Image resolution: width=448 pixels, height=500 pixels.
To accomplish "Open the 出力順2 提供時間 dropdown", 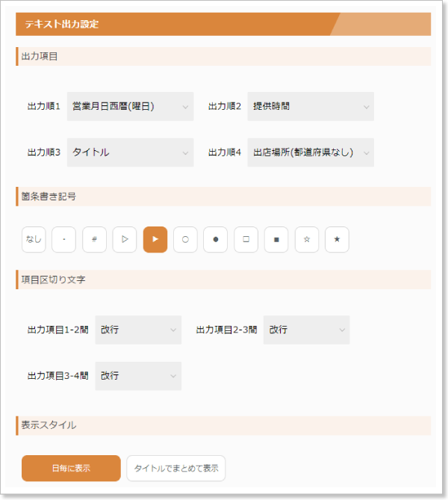I will pyautogui.click(x=311, y=107).
